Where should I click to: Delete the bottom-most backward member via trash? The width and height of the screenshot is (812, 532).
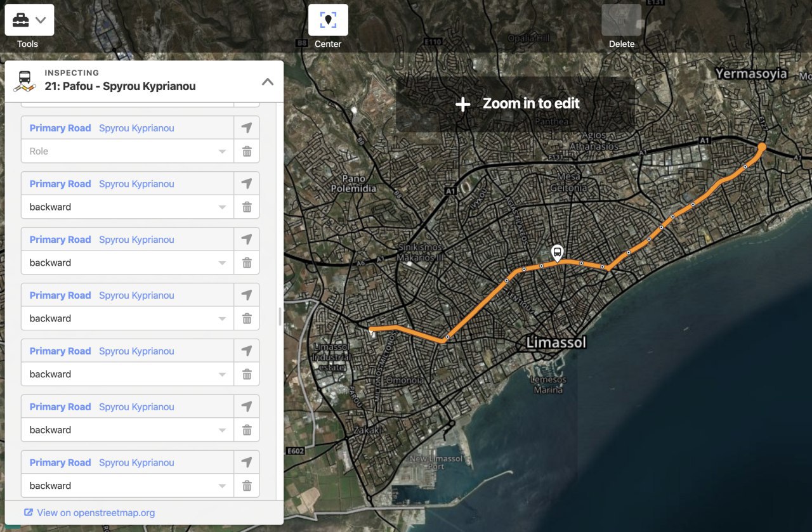click(247, 486)
